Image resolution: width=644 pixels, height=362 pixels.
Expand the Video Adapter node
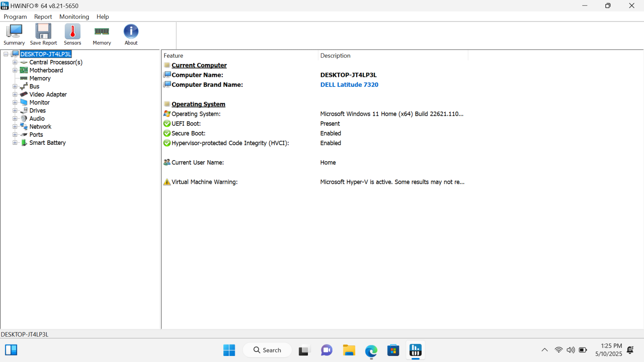click(15, 95)
